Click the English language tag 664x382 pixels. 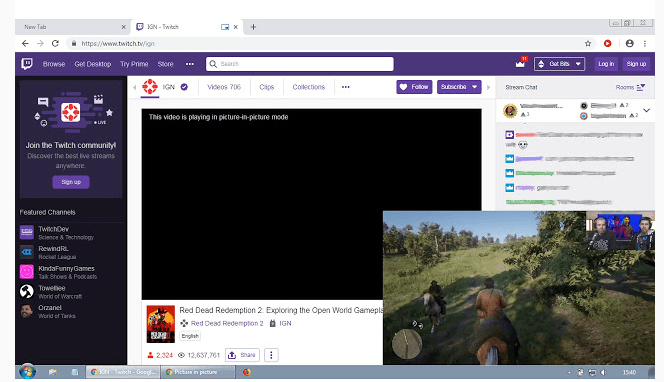click(x=190, y=336)
